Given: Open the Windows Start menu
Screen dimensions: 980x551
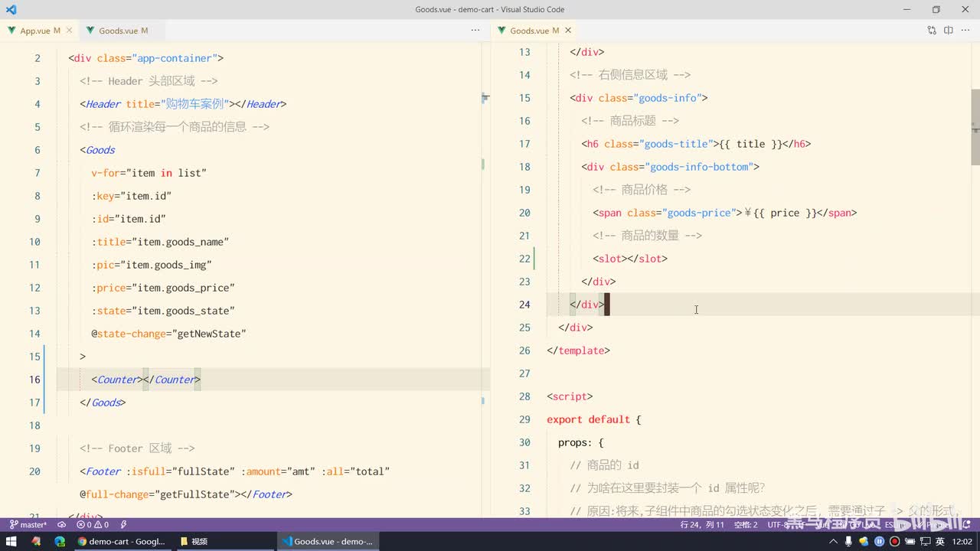Looking at the screenshot, I should pos(11,541).
